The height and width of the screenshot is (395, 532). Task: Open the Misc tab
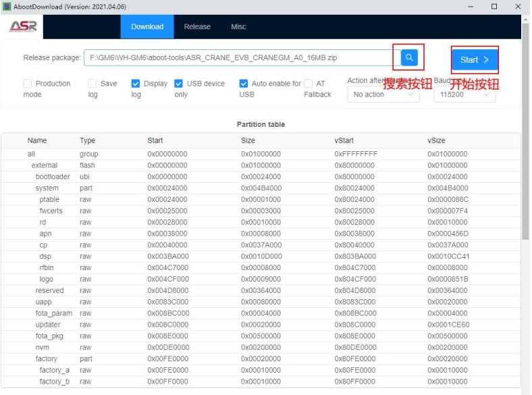point(238,27)
